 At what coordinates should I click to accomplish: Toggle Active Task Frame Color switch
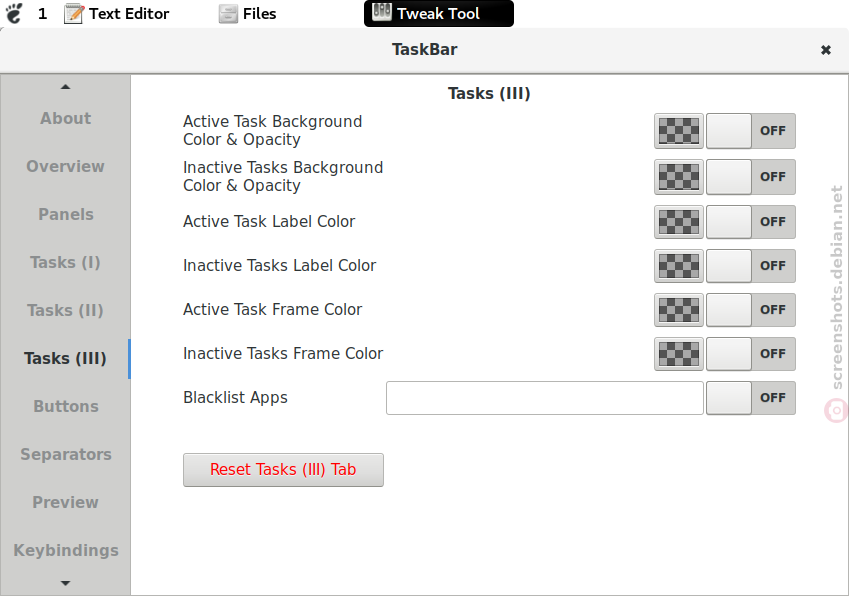click(750, 310)
